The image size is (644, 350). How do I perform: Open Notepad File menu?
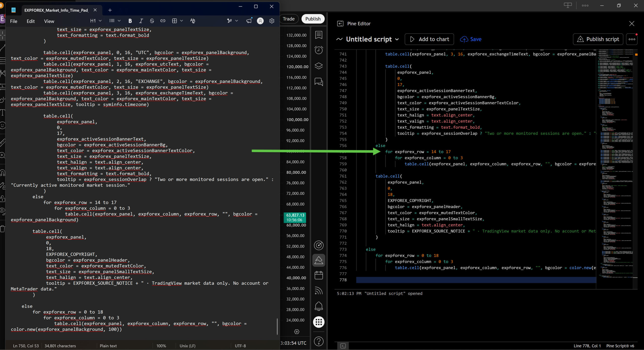coord(14,21)
